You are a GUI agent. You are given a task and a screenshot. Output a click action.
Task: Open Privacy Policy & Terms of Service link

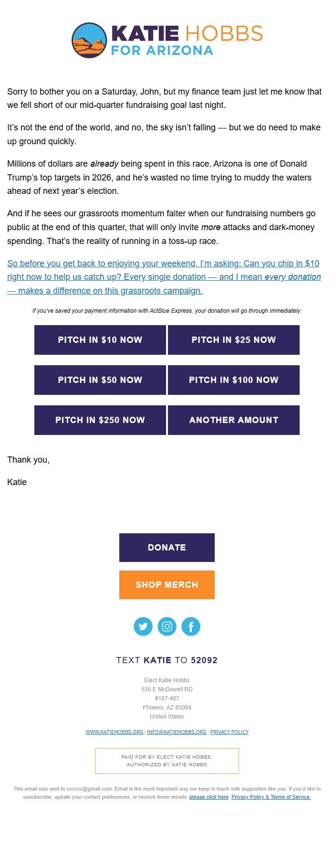(x=271, y=797)
